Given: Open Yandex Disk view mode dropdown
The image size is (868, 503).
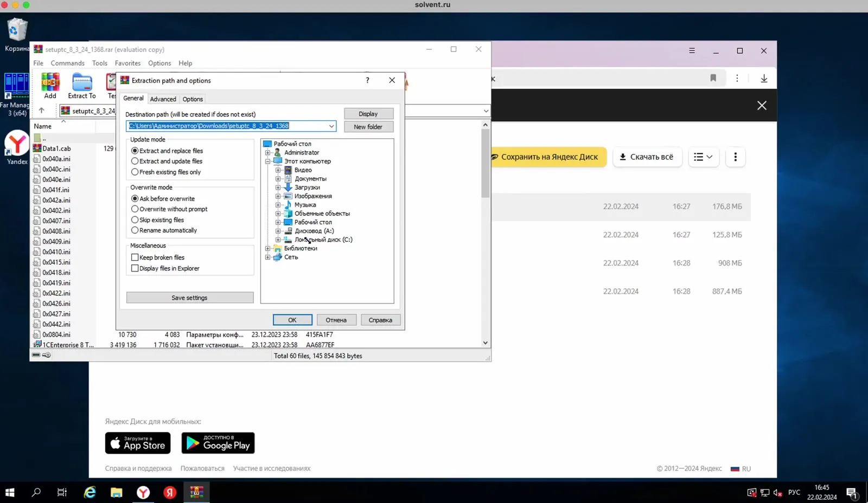Looking at the screenshot, I should click(703, 157).
